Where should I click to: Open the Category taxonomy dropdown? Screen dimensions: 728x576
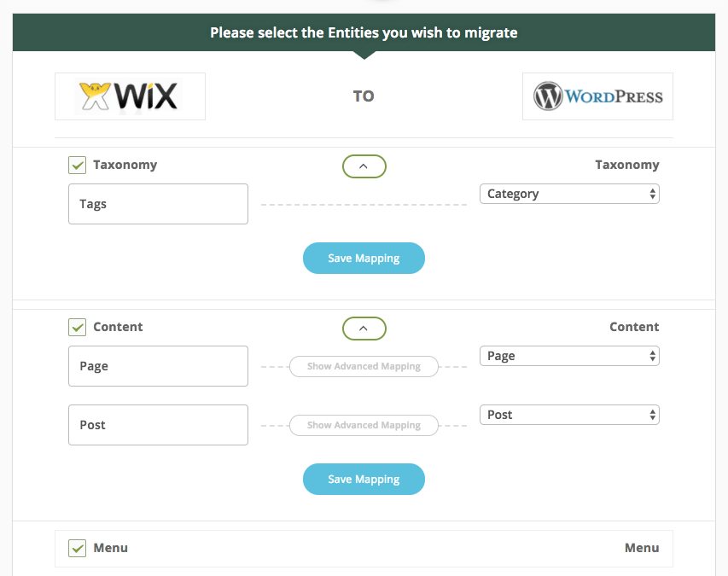click(x=568, y=194)
